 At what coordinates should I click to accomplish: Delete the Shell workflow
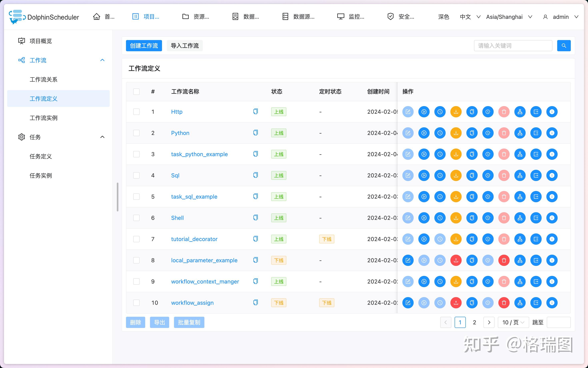(504, 218)
